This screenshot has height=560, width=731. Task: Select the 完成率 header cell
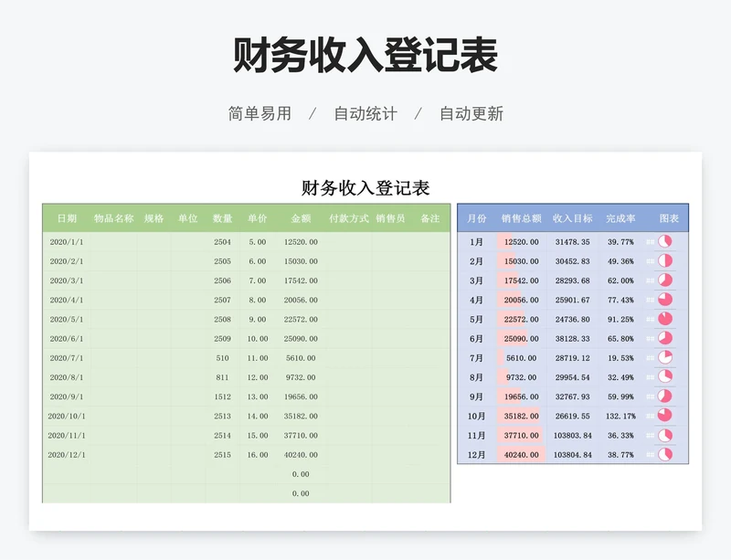coord(620,219)
